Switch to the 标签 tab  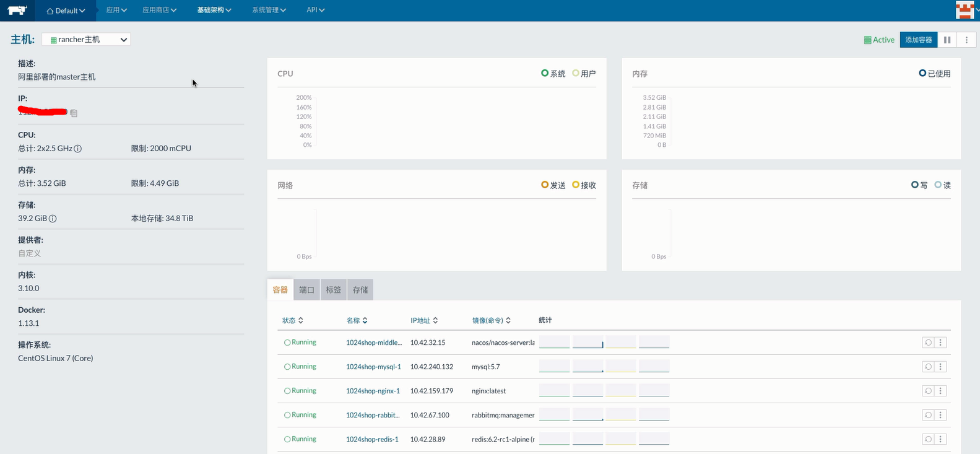tap(334, 290)
